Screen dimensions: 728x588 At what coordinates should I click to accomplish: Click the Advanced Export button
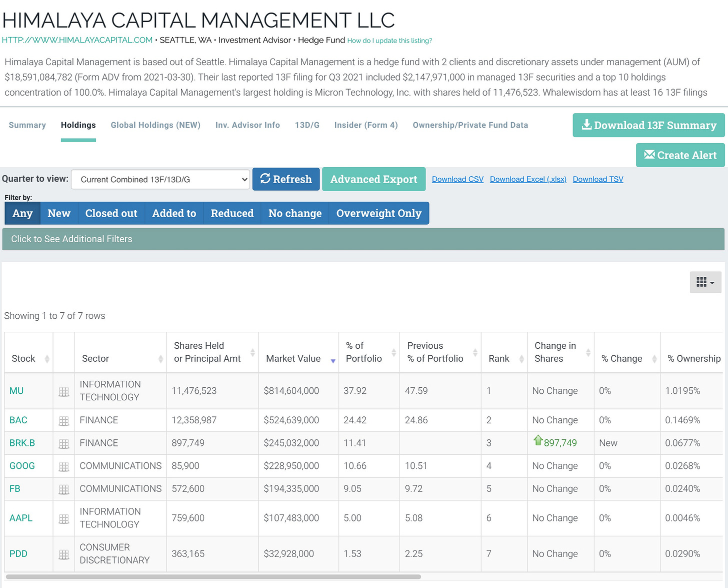(373, 179)
